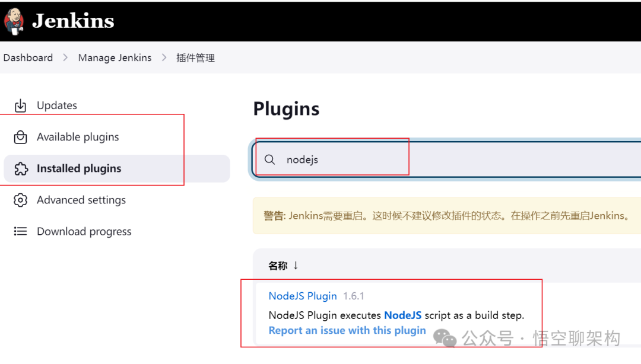The width and height of the screenshot is (641, 364).
Task: Click Report an issue with this plugin
Action: click(347, 330)
